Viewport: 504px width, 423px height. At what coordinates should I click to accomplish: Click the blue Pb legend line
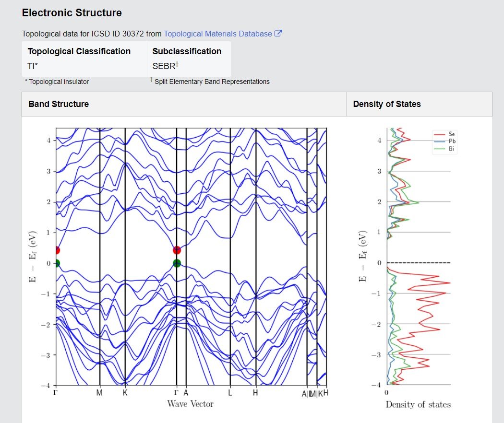(x=439, y=141)
